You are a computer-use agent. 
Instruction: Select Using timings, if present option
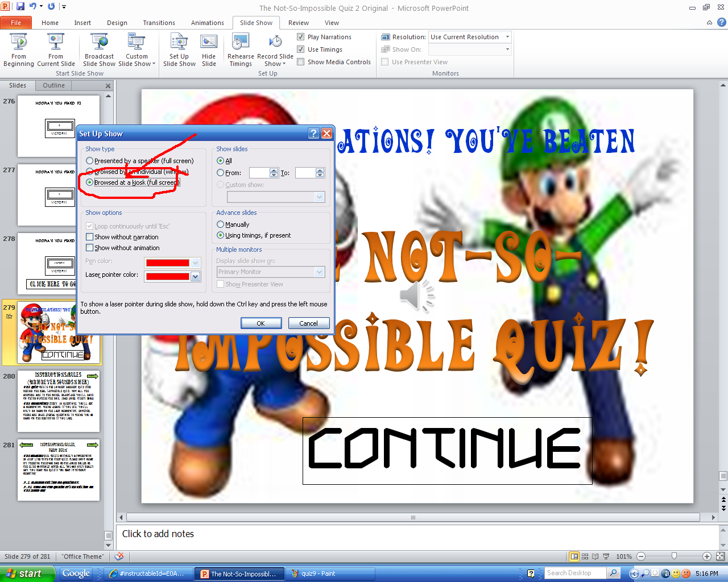point(220,235)
